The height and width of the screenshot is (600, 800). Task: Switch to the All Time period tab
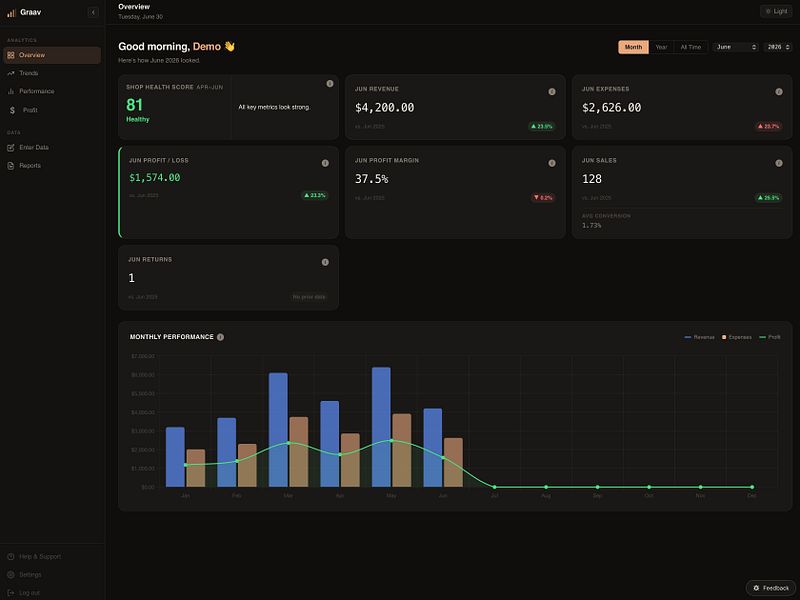691,47
